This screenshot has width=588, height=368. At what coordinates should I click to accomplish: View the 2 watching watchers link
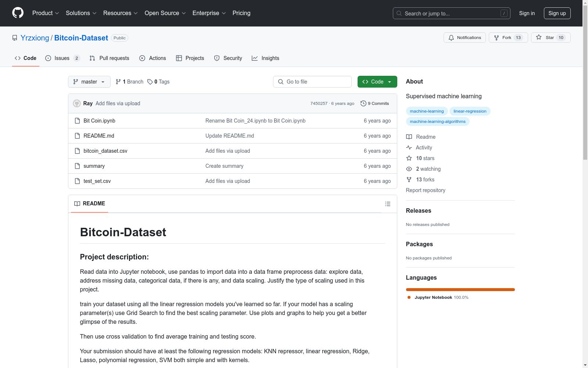click(x=428, y=169)
